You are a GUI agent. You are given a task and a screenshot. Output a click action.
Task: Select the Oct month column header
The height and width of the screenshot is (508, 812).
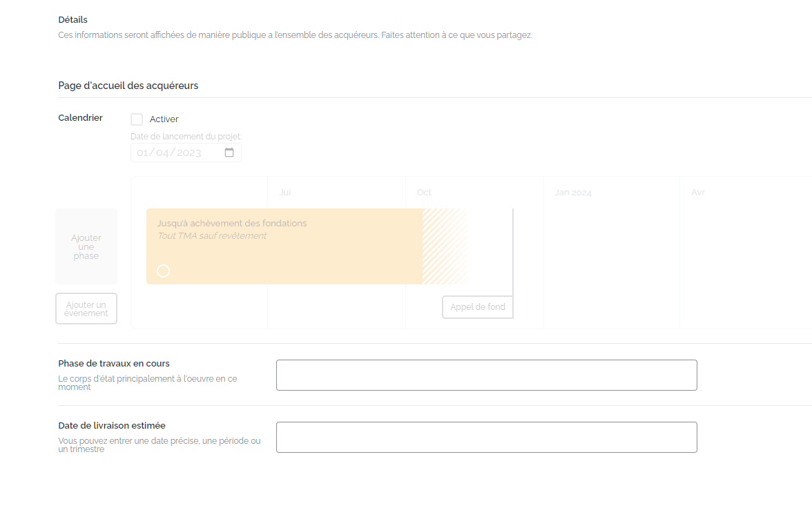pyautogui.click(x=424, y=193)
